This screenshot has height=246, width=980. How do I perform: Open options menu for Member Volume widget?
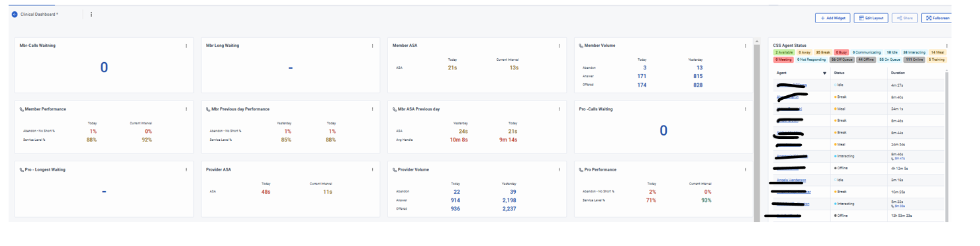tap(746, 46)
